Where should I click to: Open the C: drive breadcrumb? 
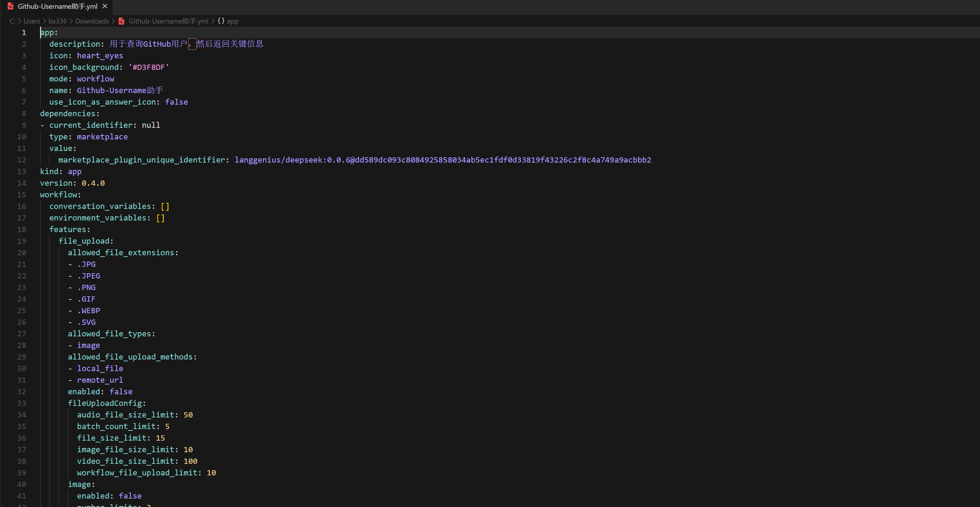point(12,21)
